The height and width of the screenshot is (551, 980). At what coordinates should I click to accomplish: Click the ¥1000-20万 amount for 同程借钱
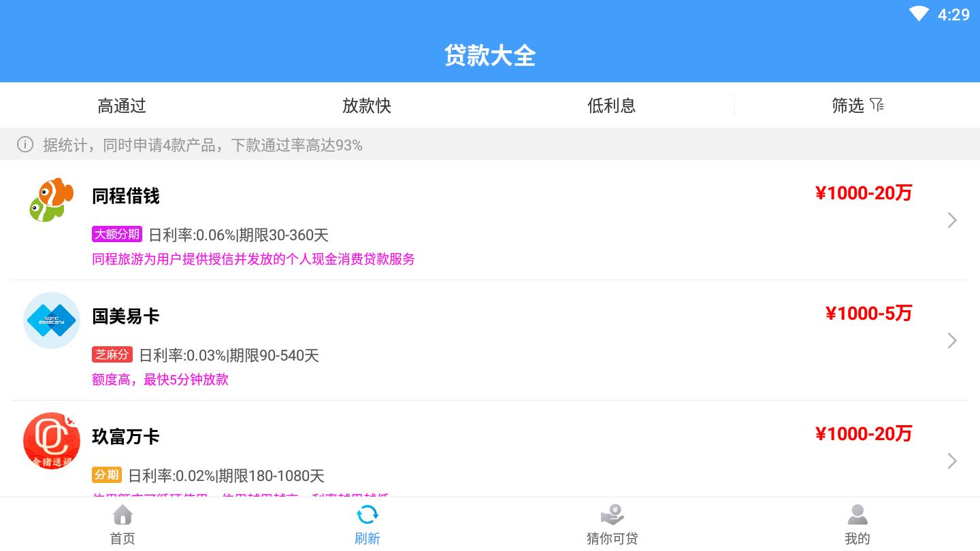click(x=864, y=193)
